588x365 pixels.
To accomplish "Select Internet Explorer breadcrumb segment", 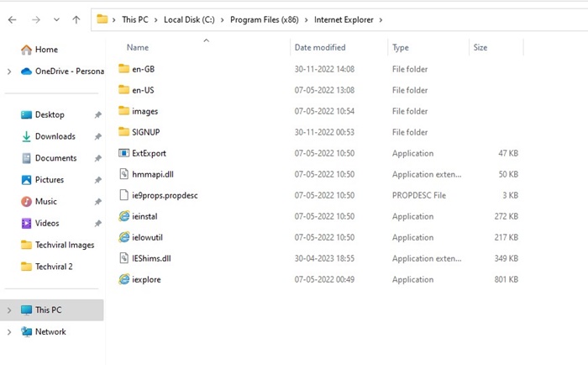I will pos(344,19).
